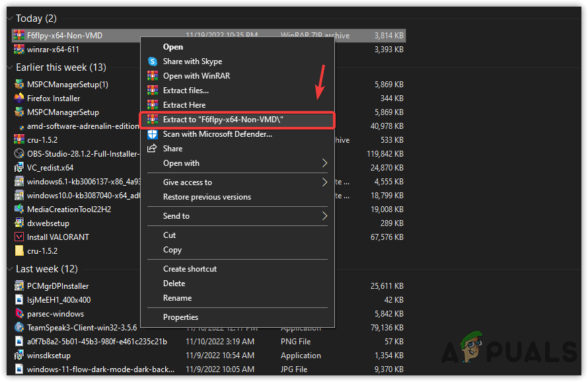Collapse the Last week section
The width and height of the screenshot is (588, 382).
(9, 269)
